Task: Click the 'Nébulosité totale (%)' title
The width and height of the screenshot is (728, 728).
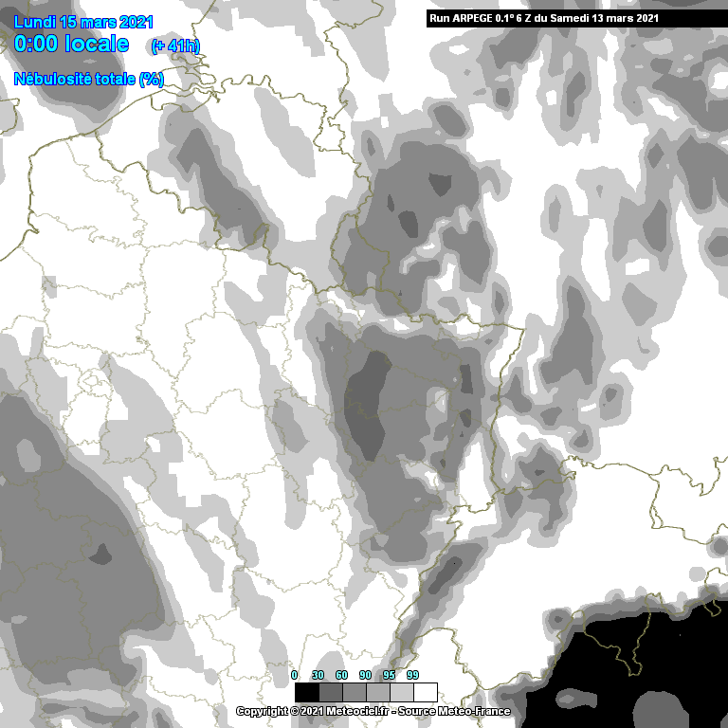Action: (x=89, y=79)
